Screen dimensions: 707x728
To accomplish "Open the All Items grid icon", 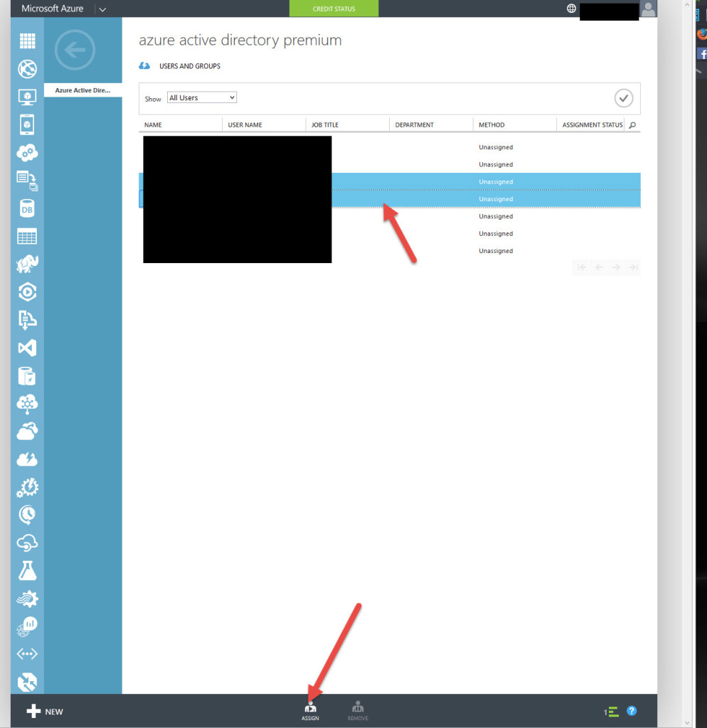I will pos(27,41).
